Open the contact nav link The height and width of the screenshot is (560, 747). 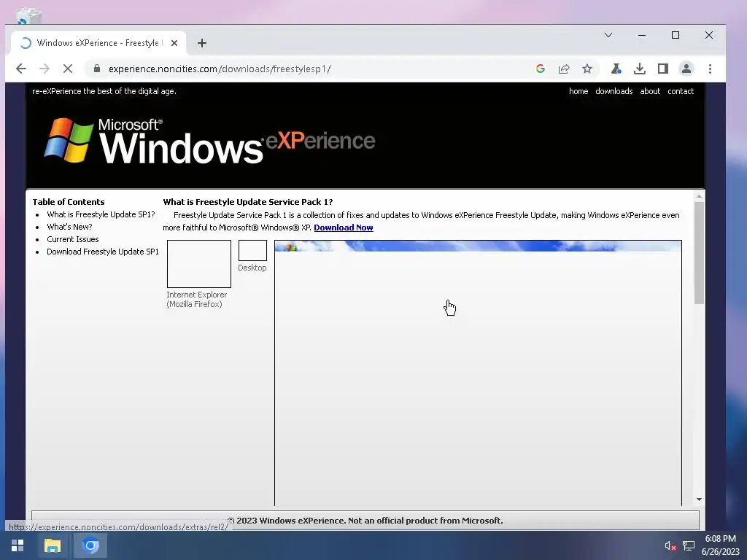click(681, 91)
